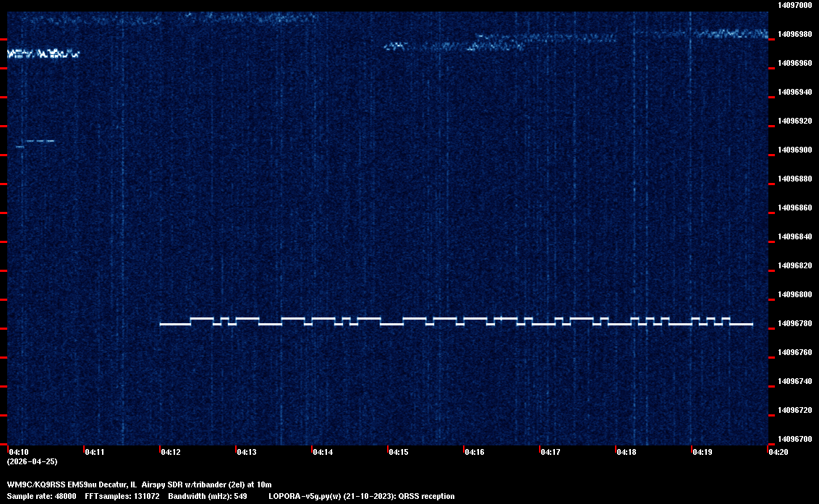The height and width of the screenshot is (504, 819).
Task: Click the start of the white FSK trace
Action: [x=161, y=324]
